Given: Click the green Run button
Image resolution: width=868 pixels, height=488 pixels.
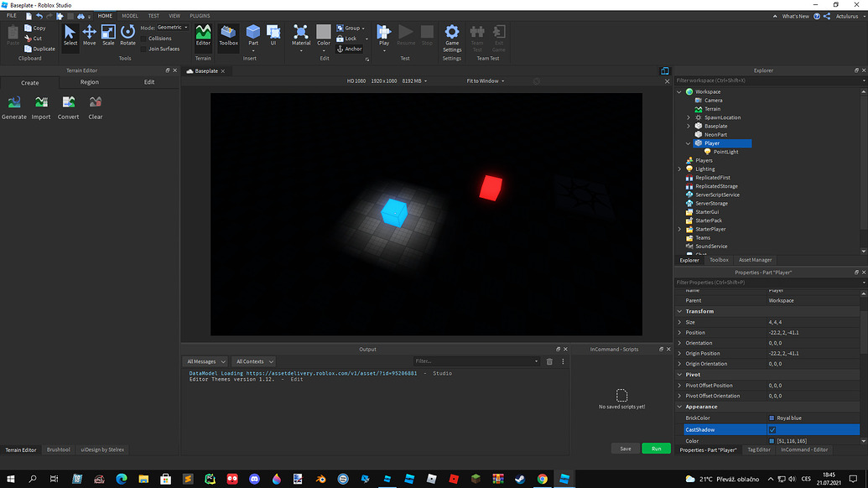Looking at the screenshot, I should 656,449.
